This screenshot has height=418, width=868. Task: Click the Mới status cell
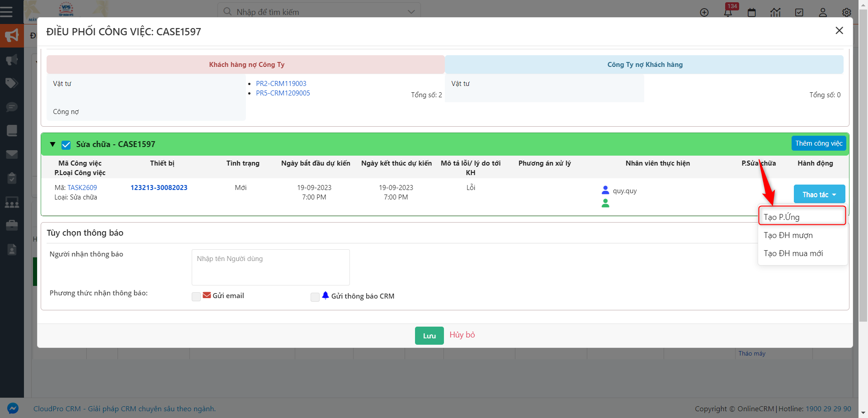point(241,187)
